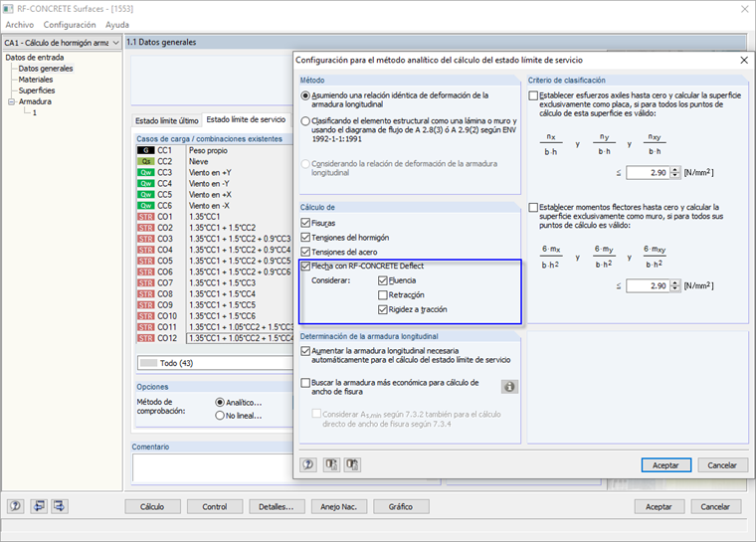Click the G load type badge of CC1
Screen dimensions: 756x542
click(146, 150)
